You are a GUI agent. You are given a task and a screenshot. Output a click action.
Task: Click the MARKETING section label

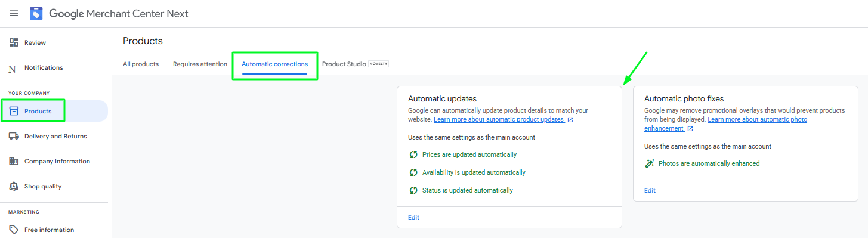[x=24, y=212]
